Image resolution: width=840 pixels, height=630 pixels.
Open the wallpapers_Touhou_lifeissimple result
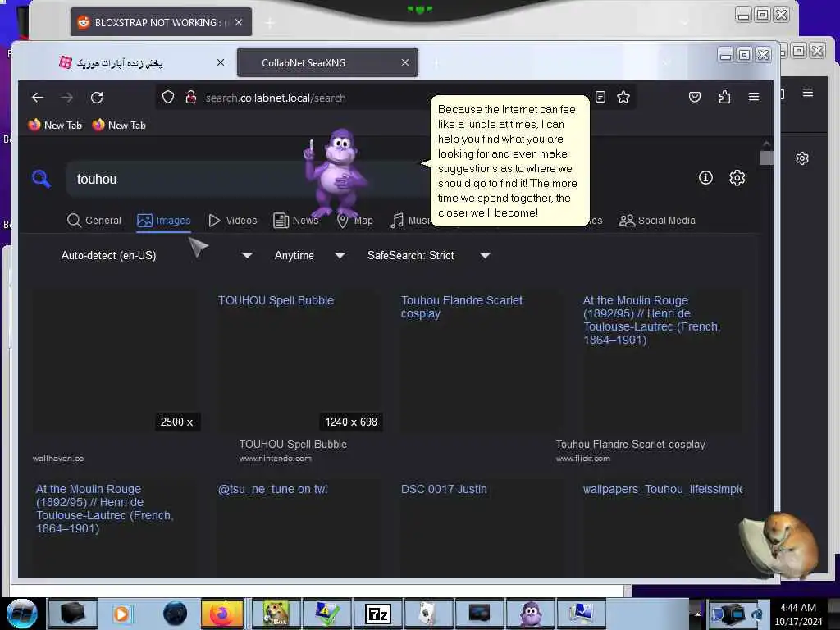pos(663,489)
